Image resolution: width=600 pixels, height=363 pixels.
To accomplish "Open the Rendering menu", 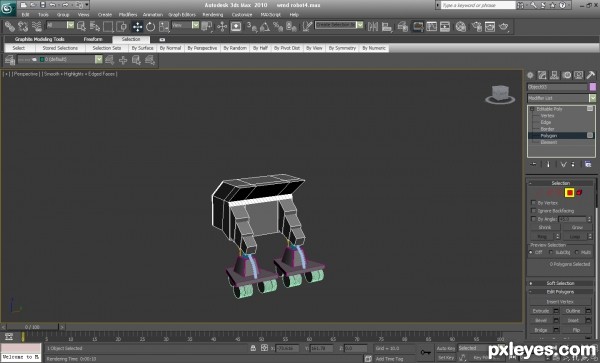I will pyautogui.click(x=213, y=15).
